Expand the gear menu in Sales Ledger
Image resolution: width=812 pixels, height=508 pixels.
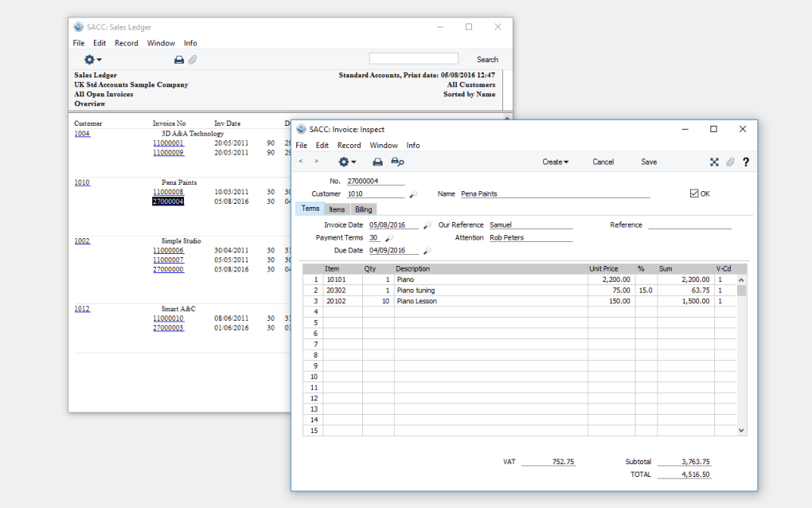coord(92,60)
